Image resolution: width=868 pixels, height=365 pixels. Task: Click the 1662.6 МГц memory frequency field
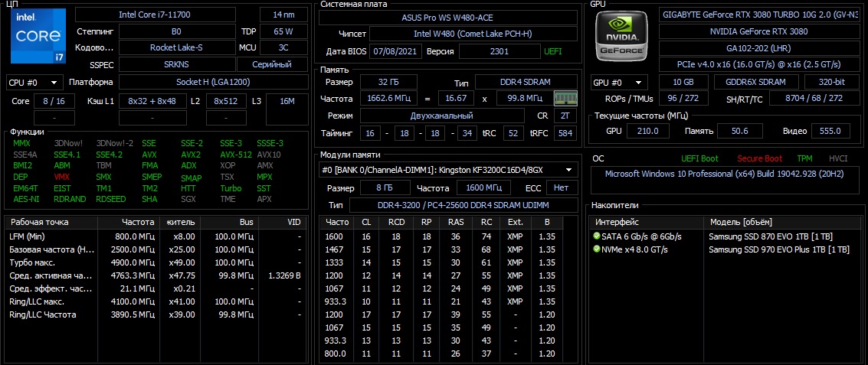388,99
